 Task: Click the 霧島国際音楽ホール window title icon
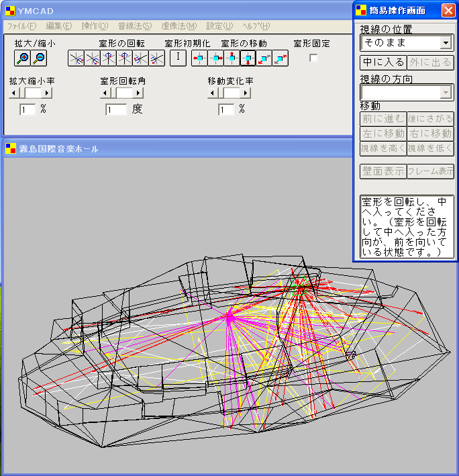pos(11,148)
